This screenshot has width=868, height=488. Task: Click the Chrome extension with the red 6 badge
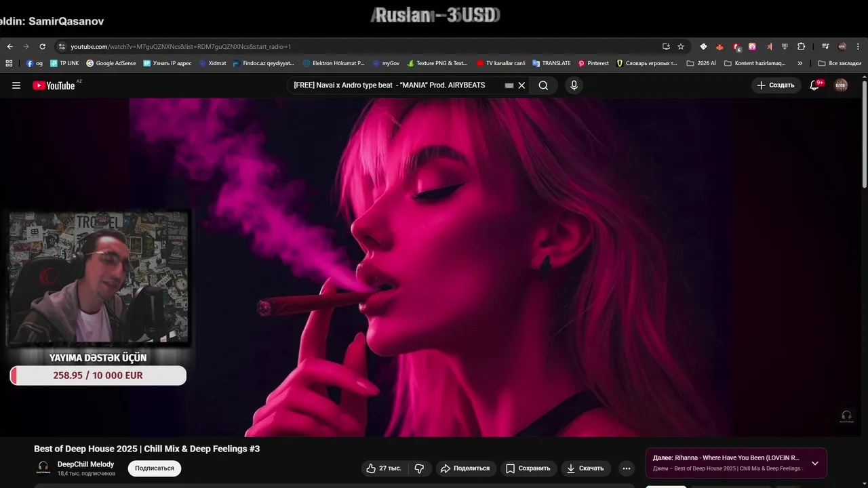(x=736, y=47)
